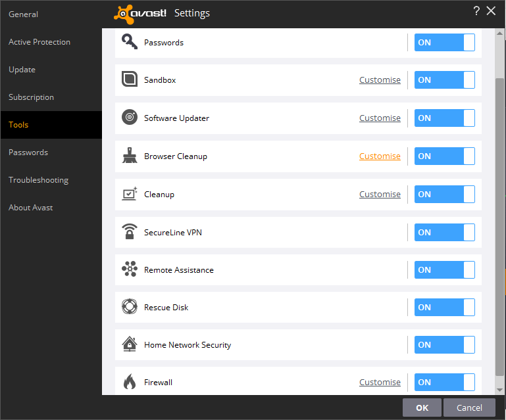This screenshot has width=506, height=420.
Task: Click the Browser Cleanup broom icon
Action: point(130,156)
